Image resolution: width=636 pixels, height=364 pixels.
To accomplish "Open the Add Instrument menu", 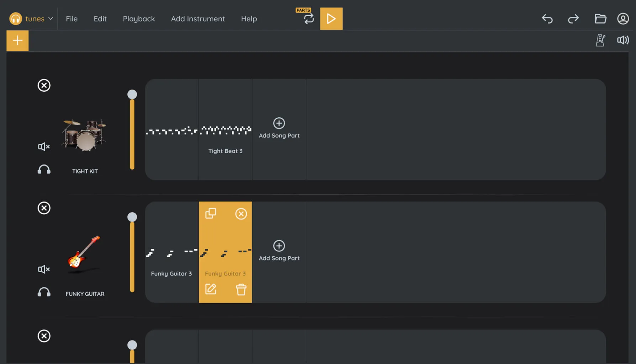I will coord(198,18).
